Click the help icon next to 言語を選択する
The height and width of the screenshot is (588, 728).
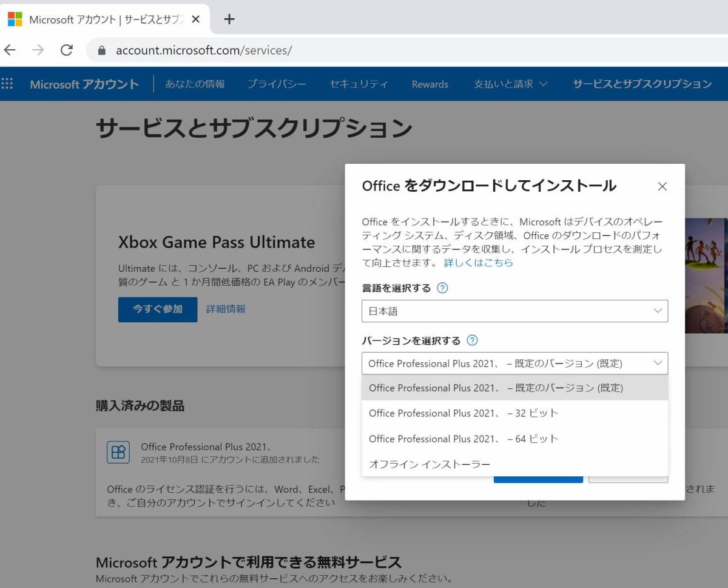pyautogui.click(x=442, y=288)
